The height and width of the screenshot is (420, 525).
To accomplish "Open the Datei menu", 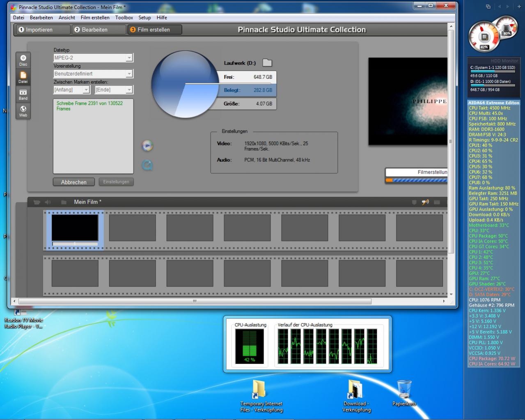I will 18,18.
